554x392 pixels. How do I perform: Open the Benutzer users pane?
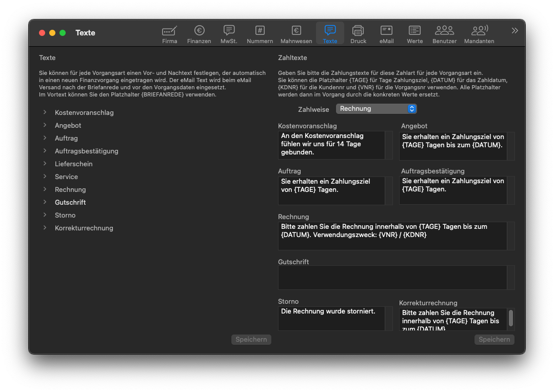point(444,34)
